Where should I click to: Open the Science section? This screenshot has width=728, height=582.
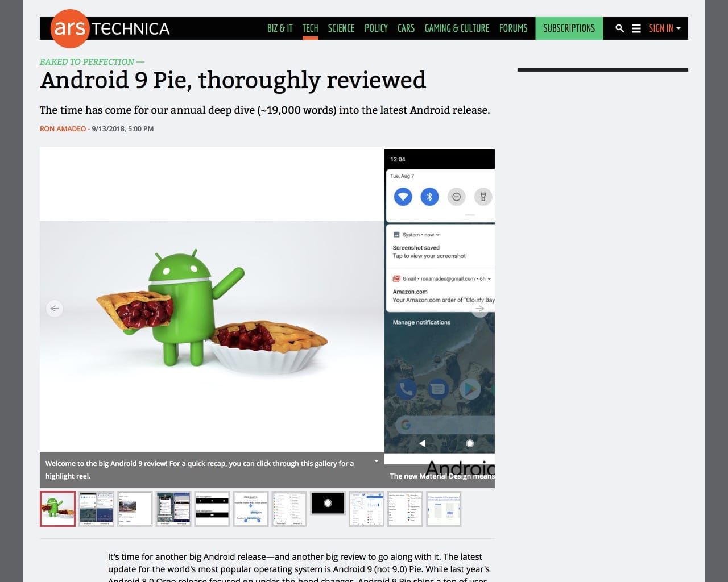coord(341,28)
